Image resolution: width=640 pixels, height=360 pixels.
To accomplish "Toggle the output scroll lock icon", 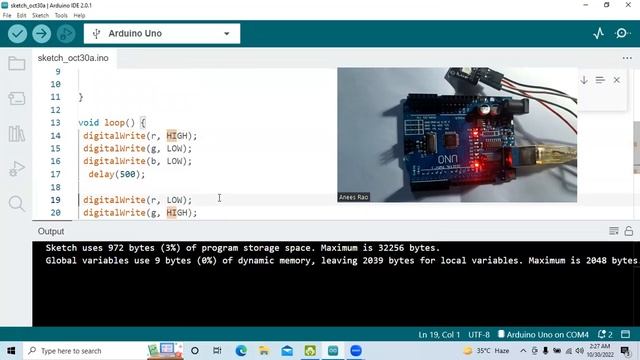I will coord(629,231).
